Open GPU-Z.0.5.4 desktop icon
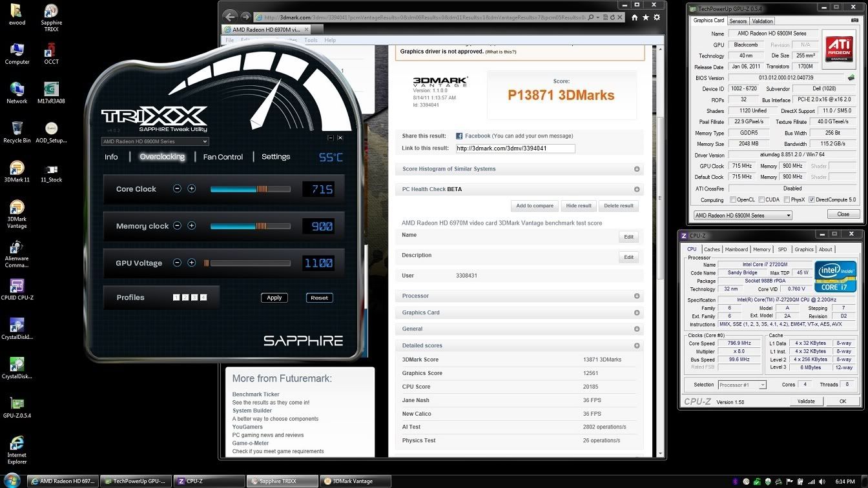The image size is (868, 488). click(17, 409)
